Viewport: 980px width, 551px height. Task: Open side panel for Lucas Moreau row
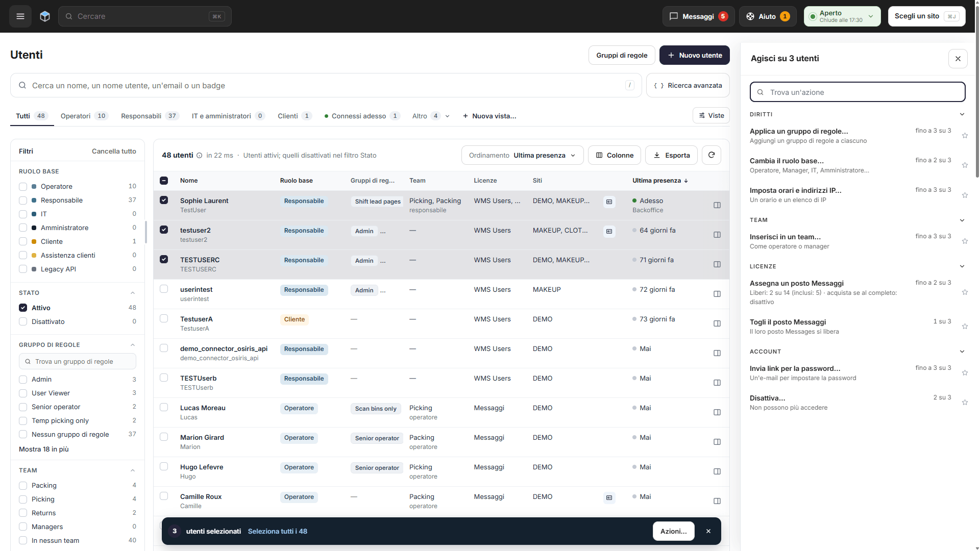coord(717,412)
